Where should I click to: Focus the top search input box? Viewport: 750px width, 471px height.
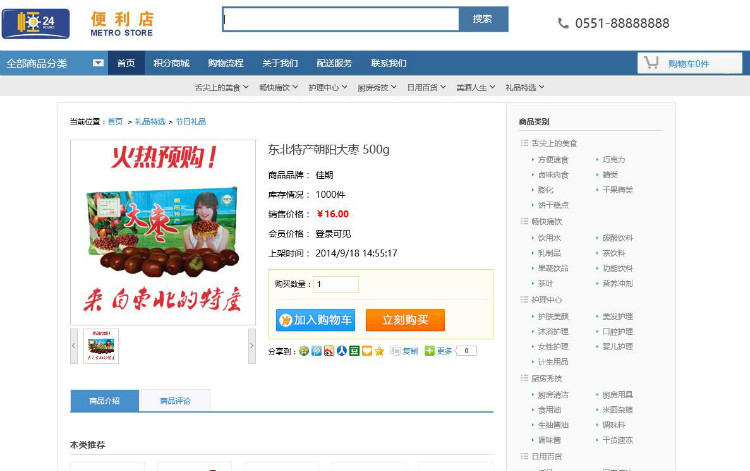coord(341,19)
